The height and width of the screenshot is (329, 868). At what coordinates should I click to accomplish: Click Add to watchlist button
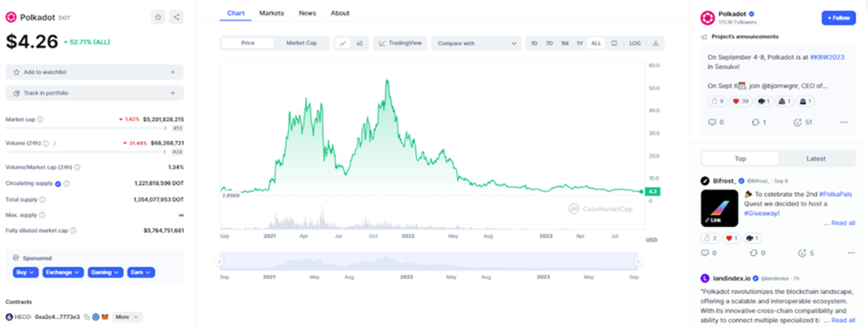pos(95,72)
